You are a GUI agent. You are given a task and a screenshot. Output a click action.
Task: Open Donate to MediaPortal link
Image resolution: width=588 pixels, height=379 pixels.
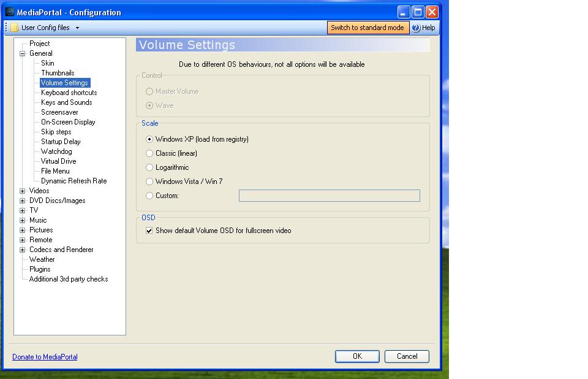tap(45, 357)
